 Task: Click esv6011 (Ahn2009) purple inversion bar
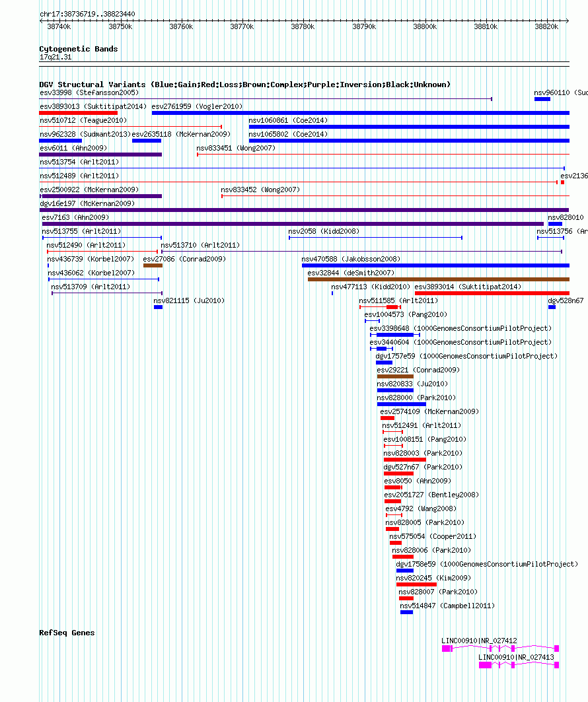click(x=100, y=155)
